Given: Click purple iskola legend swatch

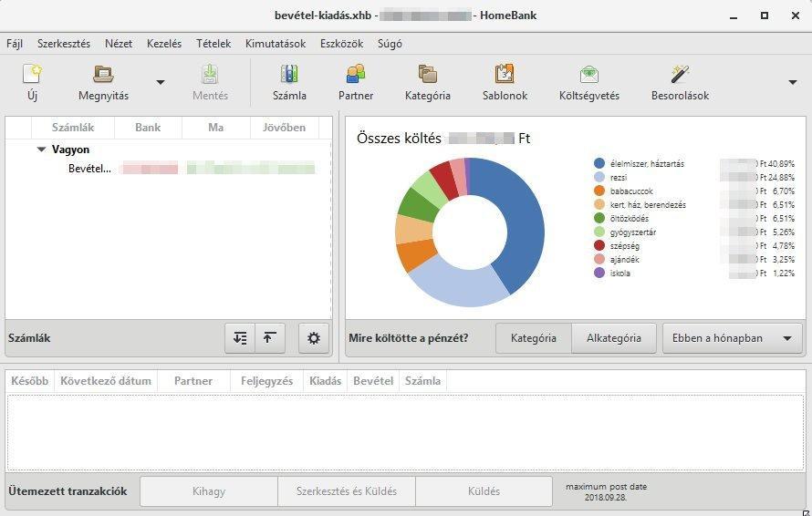Looking at the screenshot, I should pyautogui.click(x=599, y=273).
